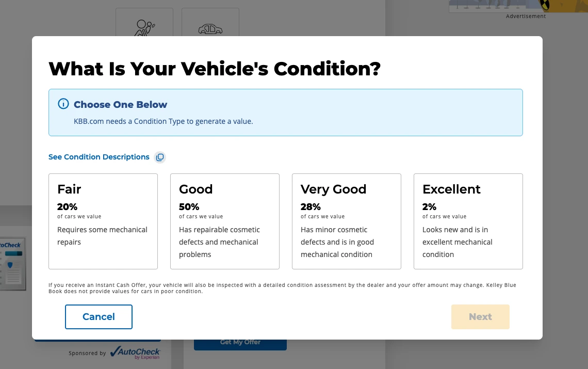Click the 50% of cars statistic
Screen dimensions: 588x369
(201, 211)
